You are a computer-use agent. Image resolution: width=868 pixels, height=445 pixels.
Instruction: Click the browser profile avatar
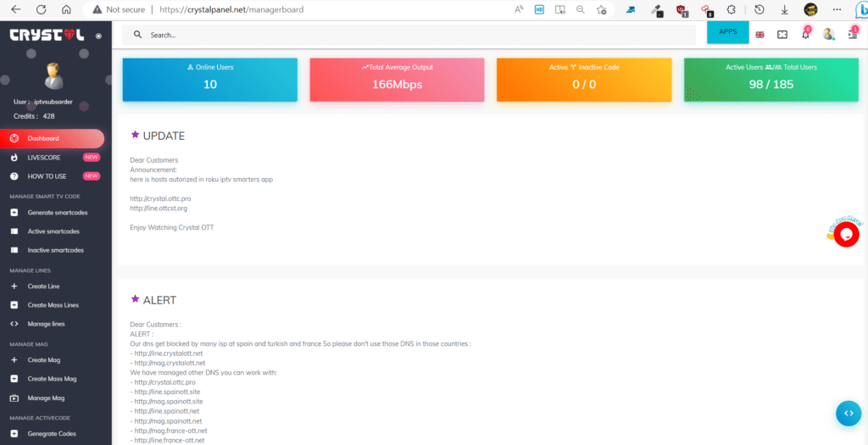click(x=811, y=9)
